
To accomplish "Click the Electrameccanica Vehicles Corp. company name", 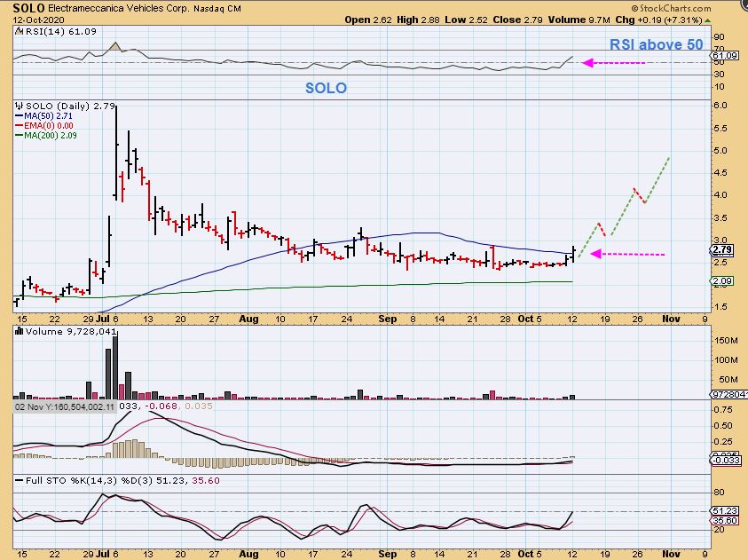I will click(x=118, y=9).
